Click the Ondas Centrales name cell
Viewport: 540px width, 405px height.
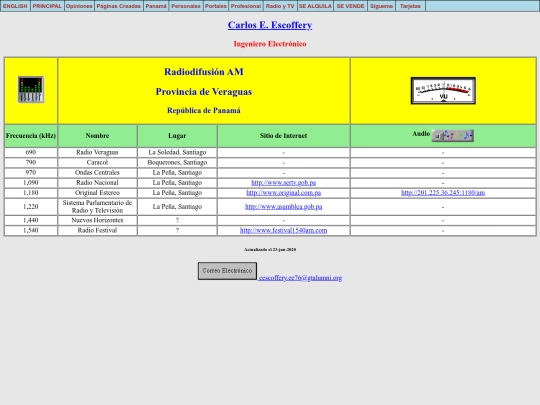point(97,173)
